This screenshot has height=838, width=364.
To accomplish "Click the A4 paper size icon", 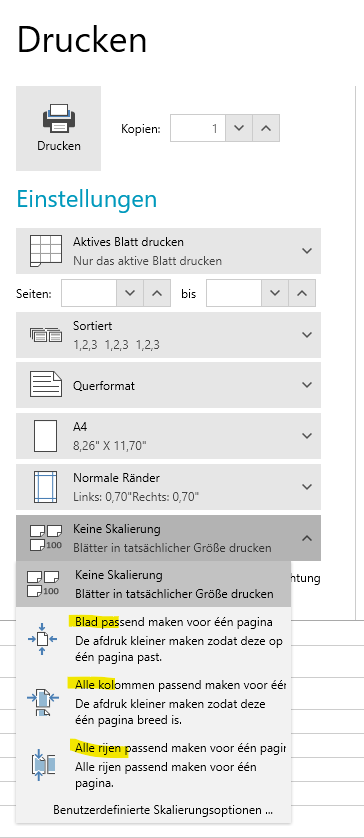I will pos(45,436).
